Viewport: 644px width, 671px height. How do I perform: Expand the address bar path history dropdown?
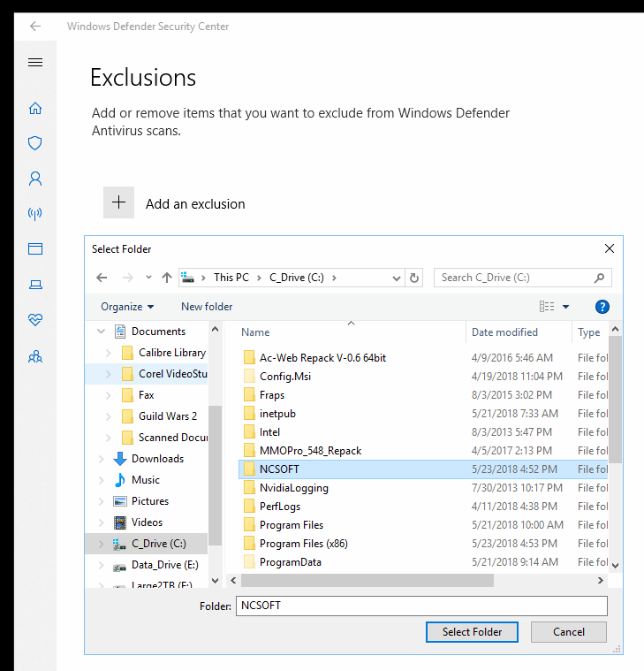click(x=398, y=278)
